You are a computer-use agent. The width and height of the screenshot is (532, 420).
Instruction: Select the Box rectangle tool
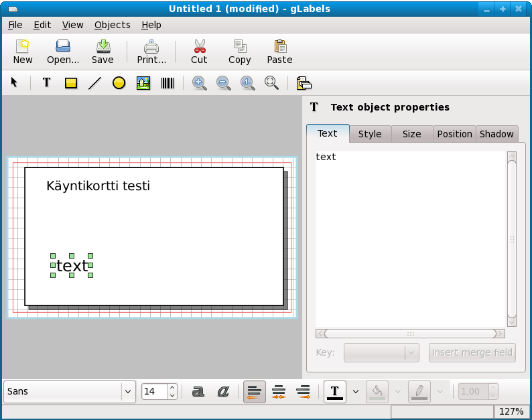point(70,83)
